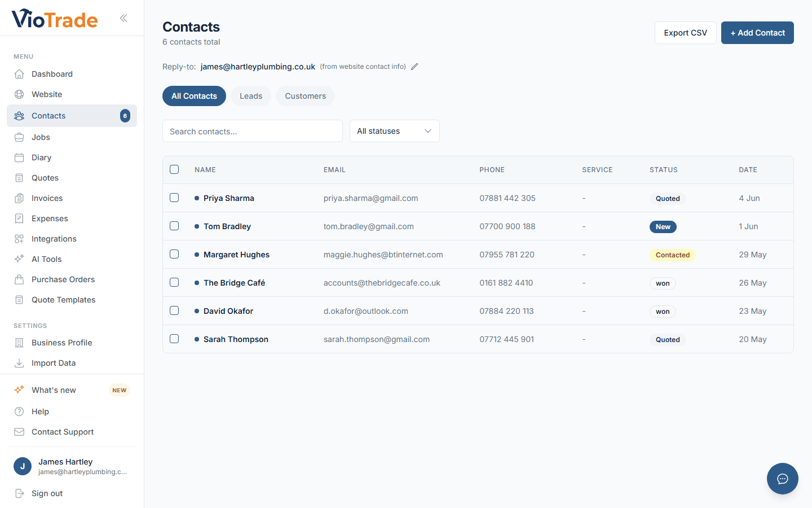The image size is (812, 508).
Task: Check the Margaret Hughes row checkbox
Action: 174,254
